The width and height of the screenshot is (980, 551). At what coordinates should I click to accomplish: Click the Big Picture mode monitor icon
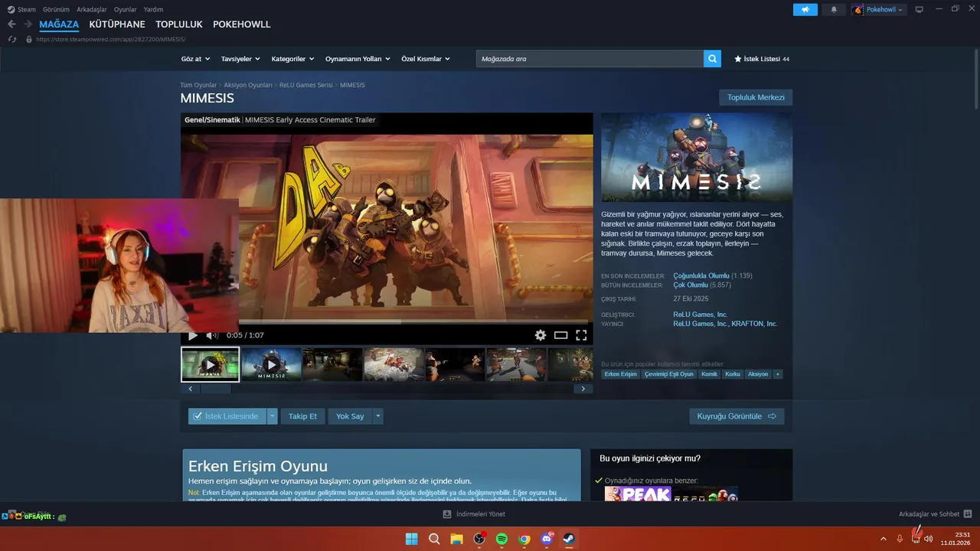[x=920, y=10]
